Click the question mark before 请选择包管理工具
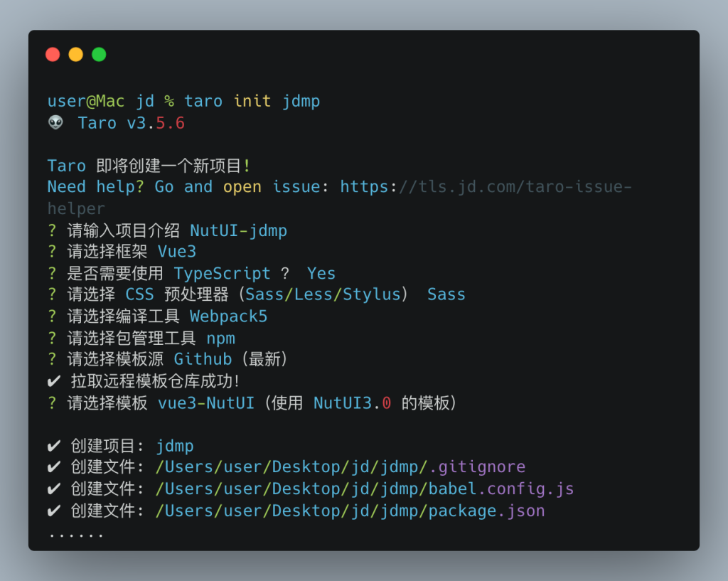The image size is (728, 581). click(52, 338)
